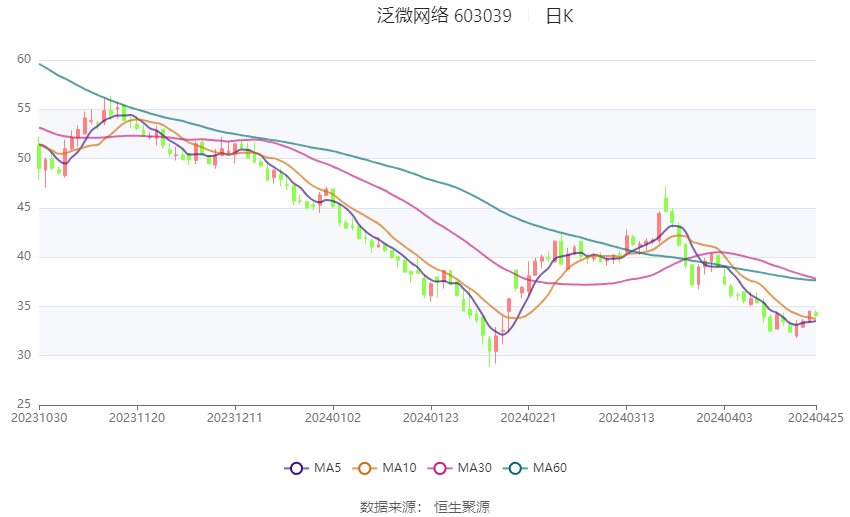Hide the MA5 line via legend label
850x517 pixels.
(327, 468)
